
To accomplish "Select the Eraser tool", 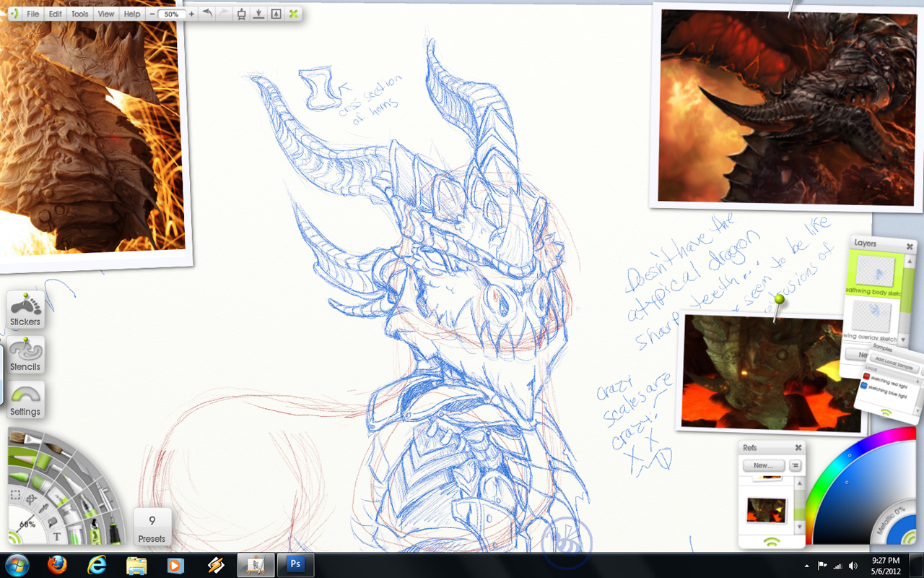I will click(59, 496).
